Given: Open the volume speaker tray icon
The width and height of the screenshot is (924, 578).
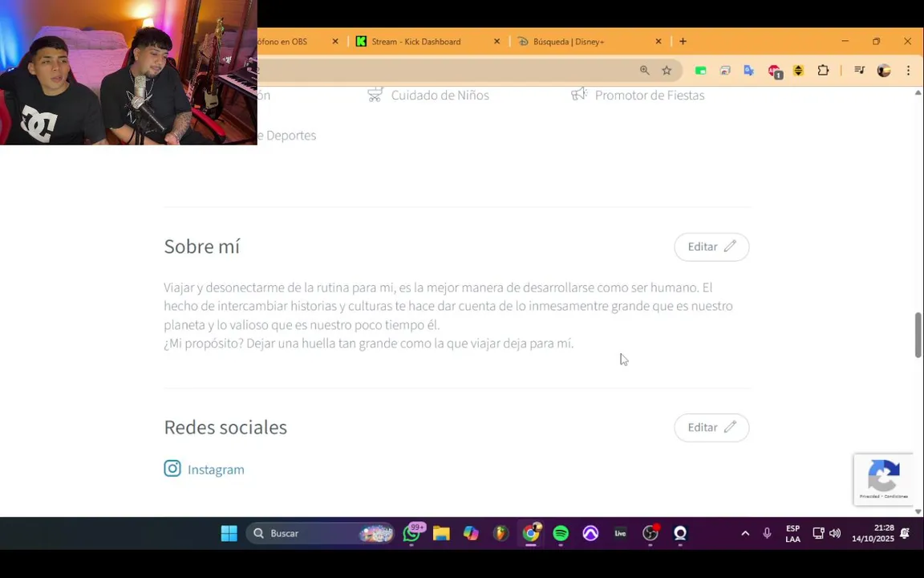Looking at the screenshot, I should tap(834, 533).
